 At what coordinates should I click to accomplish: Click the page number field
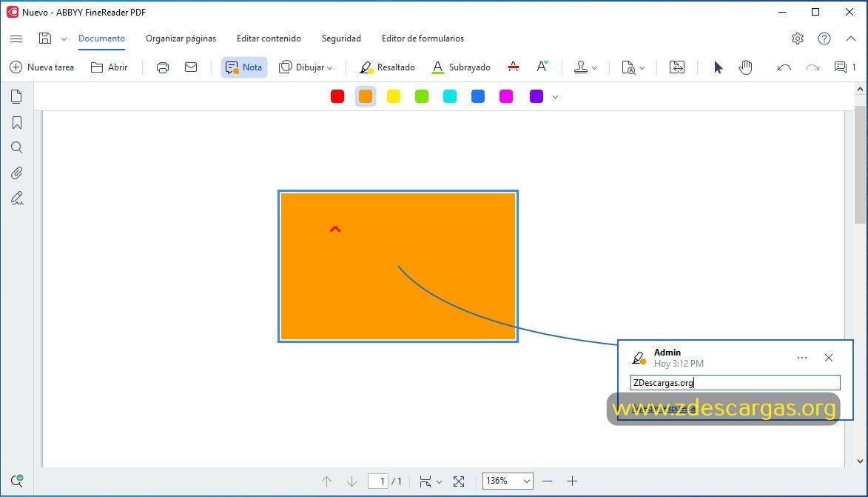tap(378, 481)
